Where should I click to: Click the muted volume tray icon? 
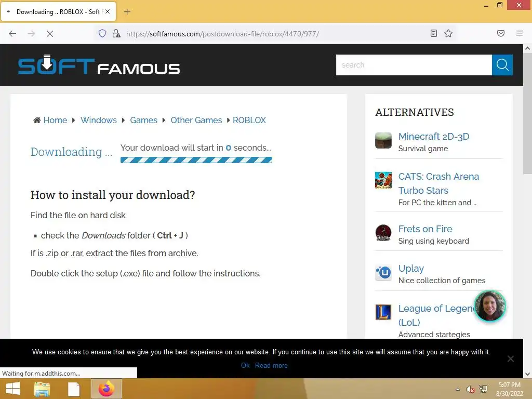pos(470,389)
